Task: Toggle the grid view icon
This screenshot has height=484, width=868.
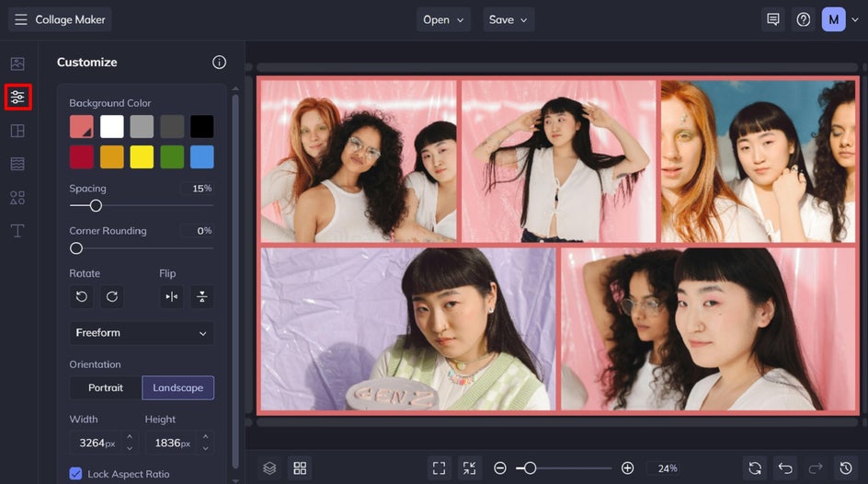Action: pos(300,468)
